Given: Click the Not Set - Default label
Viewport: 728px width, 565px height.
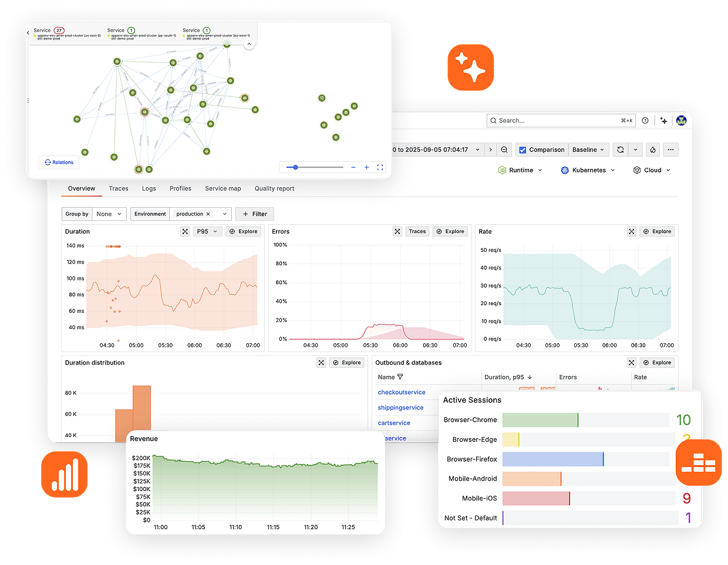Looking at the screenshot, I should pos(471,518).
